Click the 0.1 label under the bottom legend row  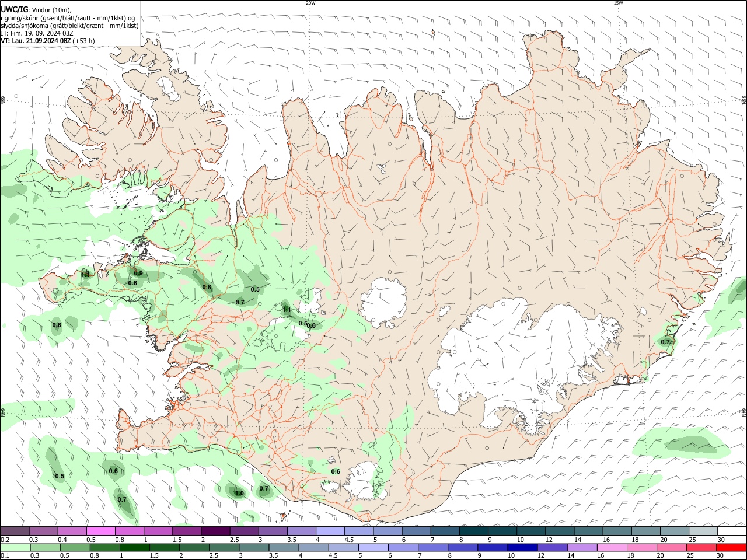point(5,556)
